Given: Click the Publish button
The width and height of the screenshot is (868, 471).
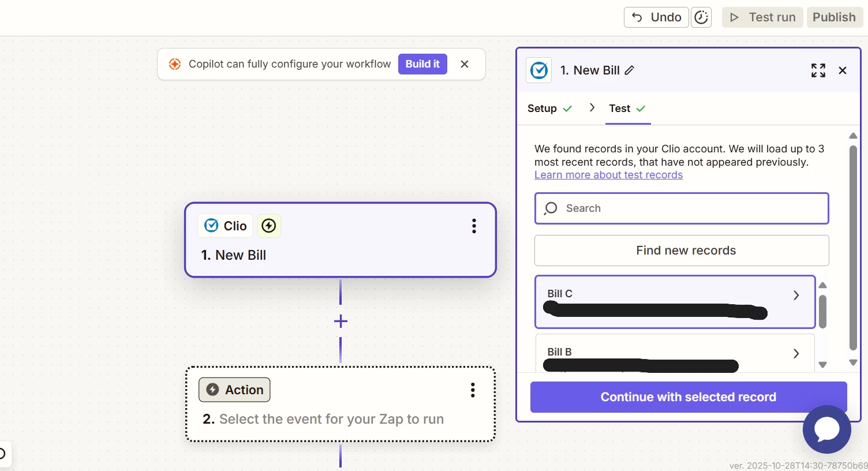Looking at the screenshot, I should tap(834, 17).
